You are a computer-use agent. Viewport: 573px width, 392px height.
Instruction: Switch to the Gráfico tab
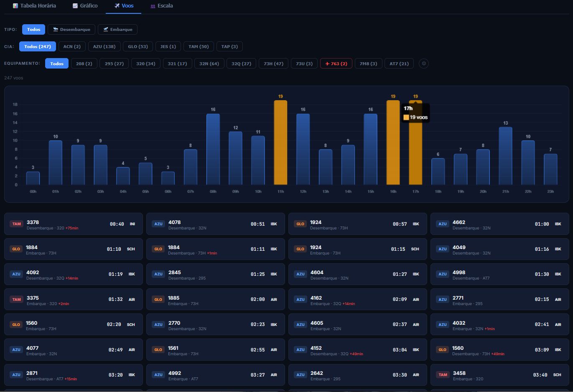(85, 6)
